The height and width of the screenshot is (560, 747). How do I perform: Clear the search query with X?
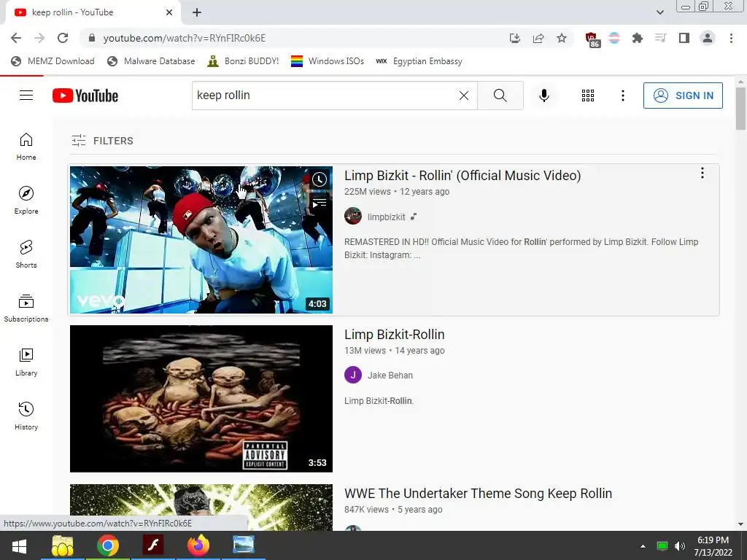(463, 96)
